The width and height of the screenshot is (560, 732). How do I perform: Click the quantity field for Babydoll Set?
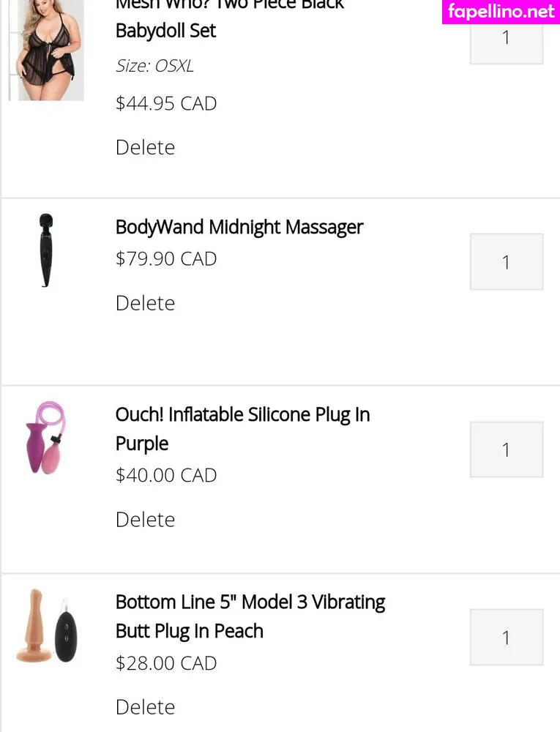(x=506, y=38)
